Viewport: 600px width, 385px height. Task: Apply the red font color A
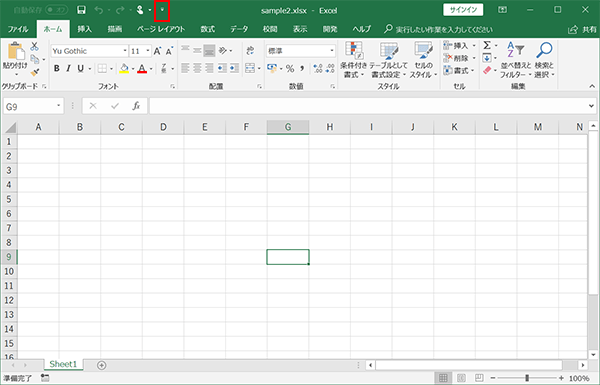[x=142, y=69]
